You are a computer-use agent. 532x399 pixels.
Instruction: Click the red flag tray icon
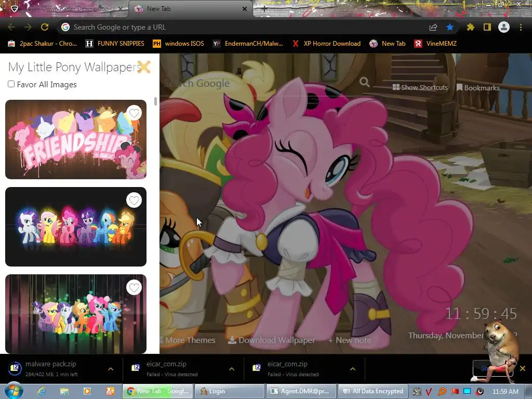(455, 391)
